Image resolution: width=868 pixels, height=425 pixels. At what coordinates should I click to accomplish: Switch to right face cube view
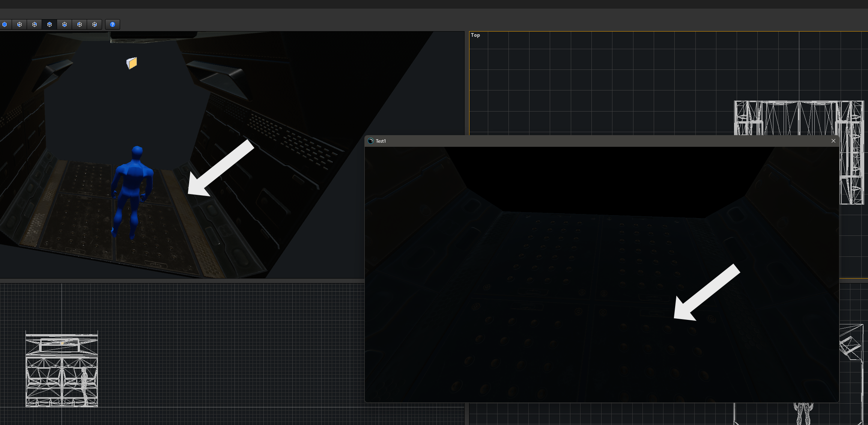pyautogui.click(x=35, y=24)
